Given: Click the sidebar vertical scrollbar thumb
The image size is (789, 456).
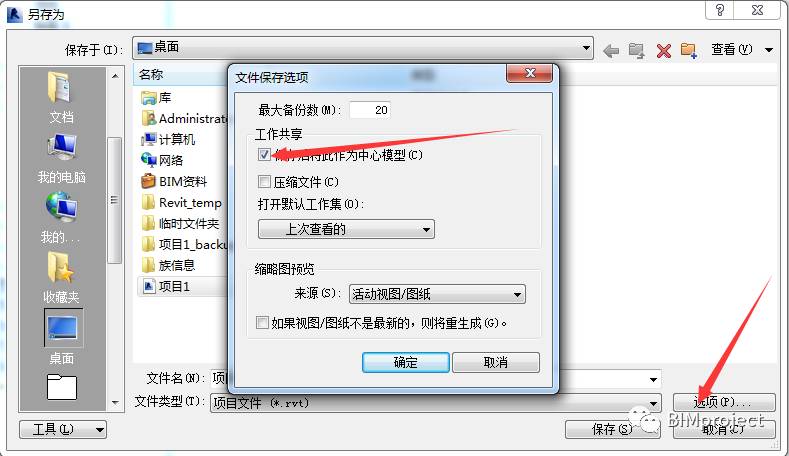Looking at the screenshot, I should (115, 200).
